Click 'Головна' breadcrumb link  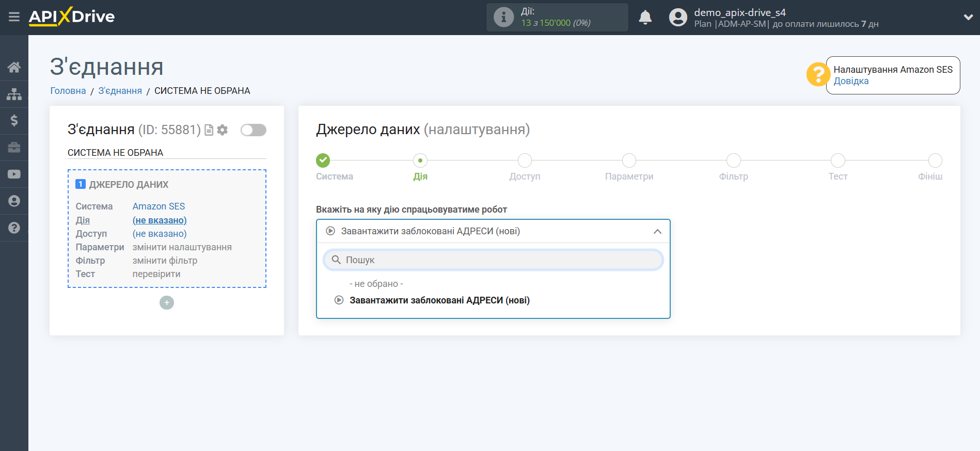(68, 91)
